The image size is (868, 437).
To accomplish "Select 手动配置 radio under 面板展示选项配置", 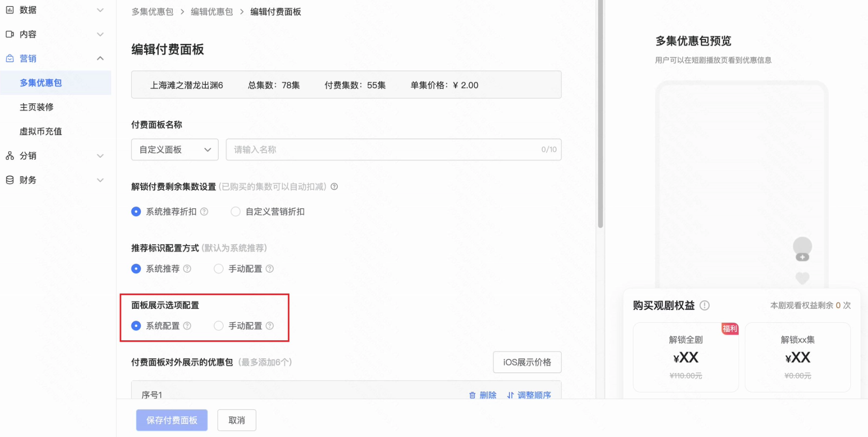I will coord(219,326).
